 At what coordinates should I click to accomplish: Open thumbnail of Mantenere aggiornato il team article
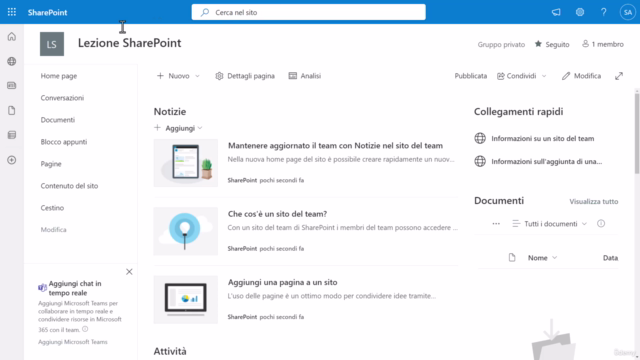(x=186, y=163)
